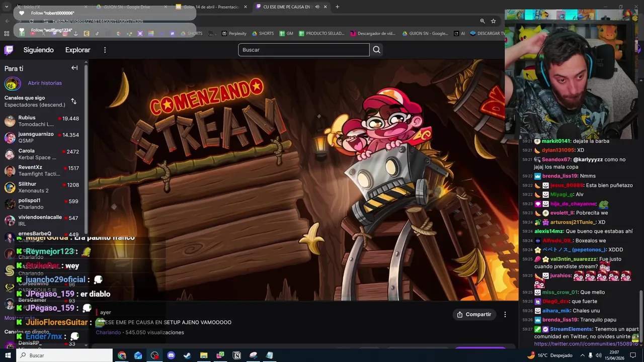The width and height of the screenshot is (644, 362).
Task: Open the StreamElements Twitter communities link
Action: [x=586, y=344]
